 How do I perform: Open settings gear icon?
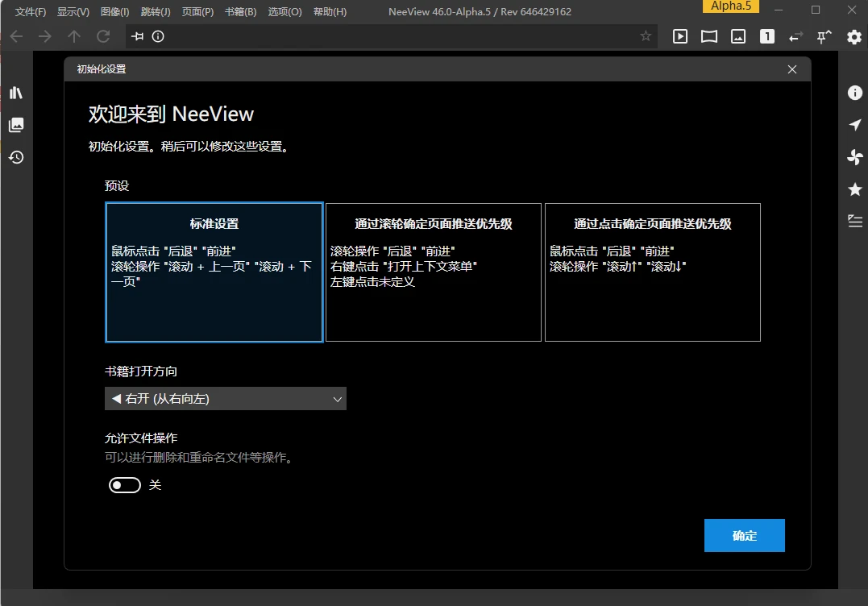pos(854,37)
